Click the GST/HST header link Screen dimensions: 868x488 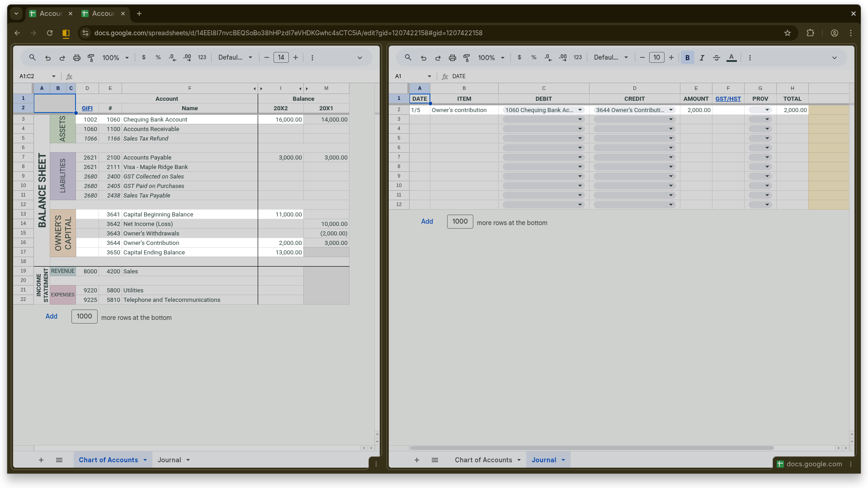pyautogui.click(x=728, y=99)
